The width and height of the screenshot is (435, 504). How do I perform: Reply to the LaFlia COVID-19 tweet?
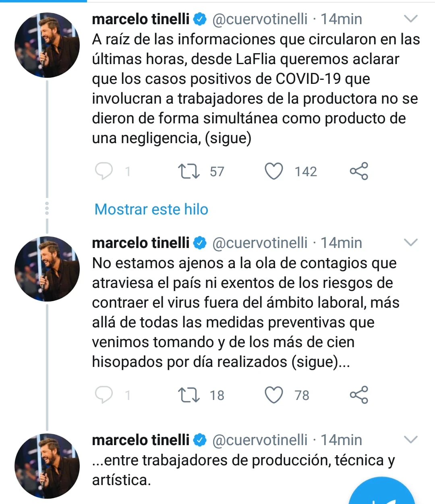click(x=104, y=171)
